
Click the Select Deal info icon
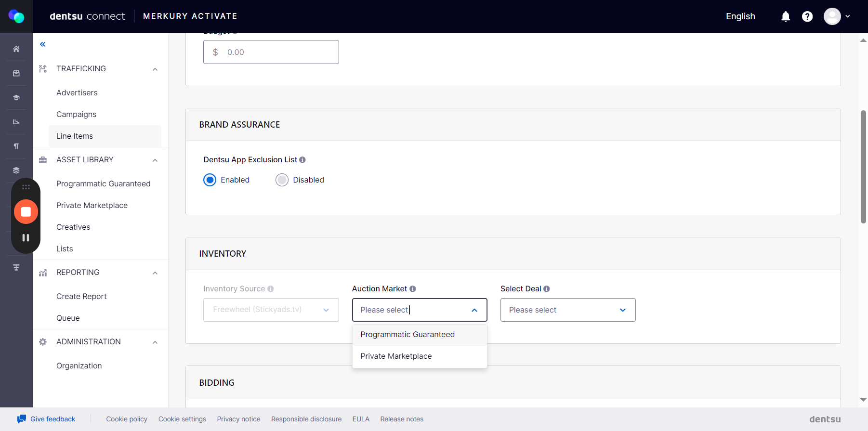click(x=547, y=289)
